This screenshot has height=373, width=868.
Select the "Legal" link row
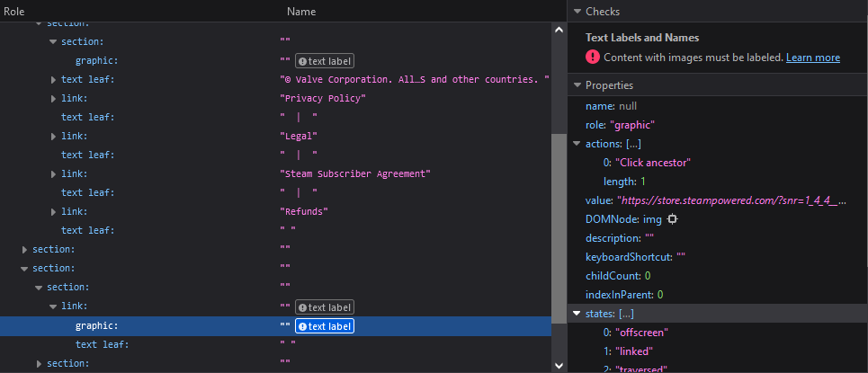coord(275,136)
